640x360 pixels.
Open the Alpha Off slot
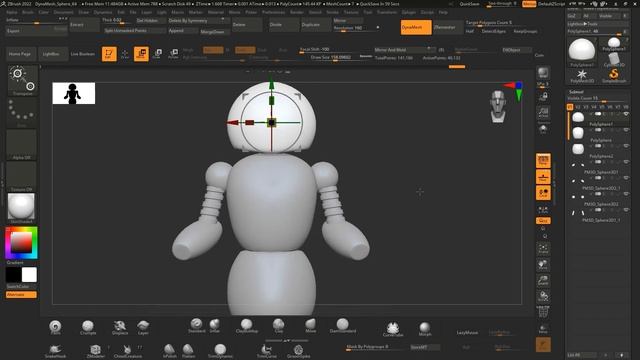(21, 145)
